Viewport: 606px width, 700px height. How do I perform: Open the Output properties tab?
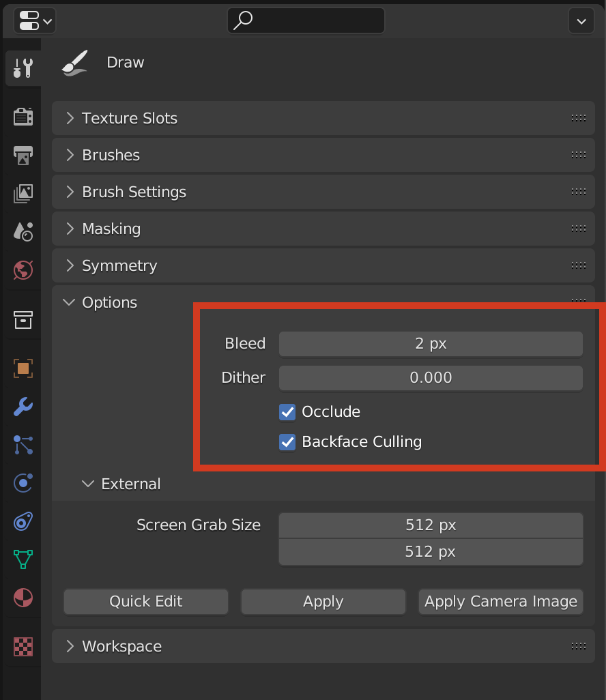click(x=23, y=155)
